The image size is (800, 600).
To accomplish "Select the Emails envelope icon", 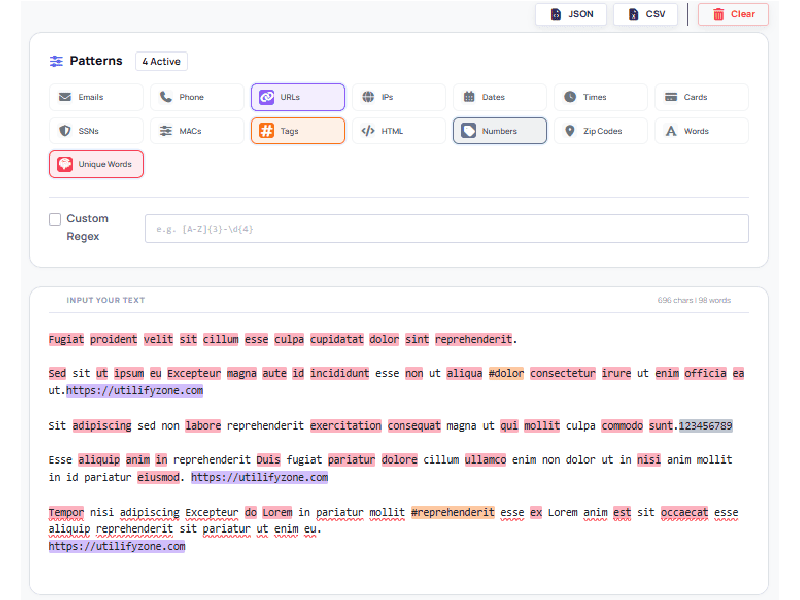I will coord(66,96).
